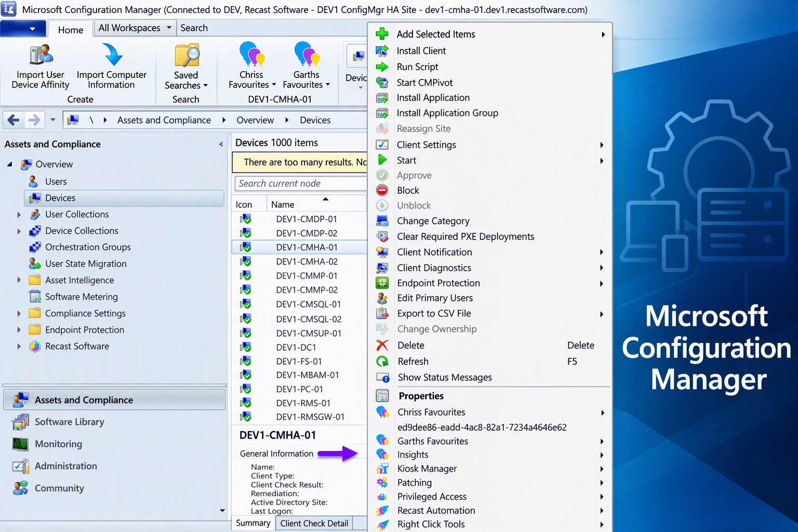
Task: Collapse the Assets and Compliance navigation pane
Action: tap(221, 144)
